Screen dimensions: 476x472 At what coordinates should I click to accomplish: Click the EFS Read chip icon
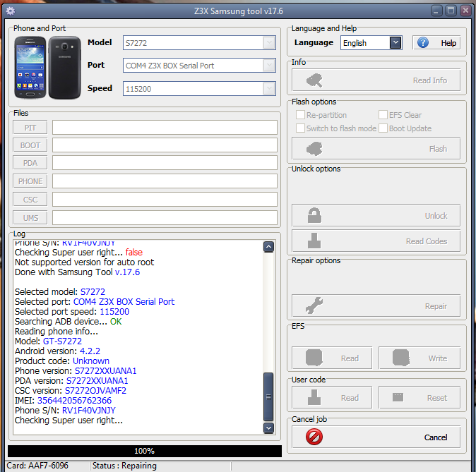[x=314, y=358]
